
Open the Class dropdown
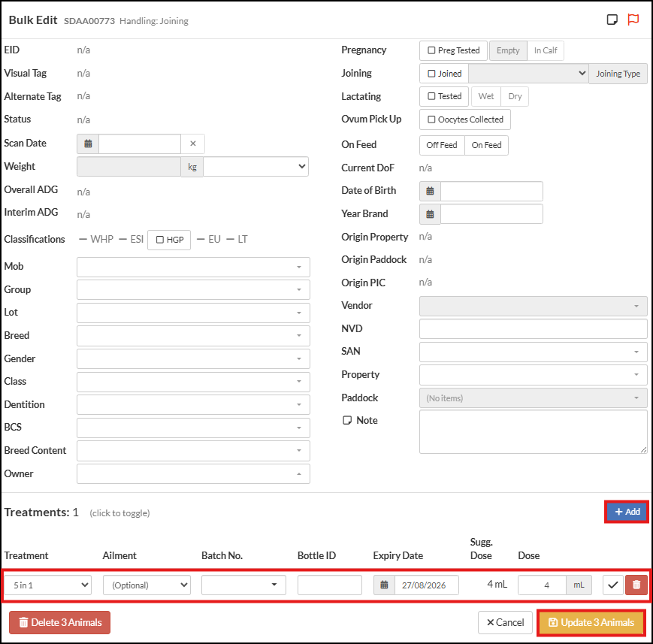(x=193, y=382)
